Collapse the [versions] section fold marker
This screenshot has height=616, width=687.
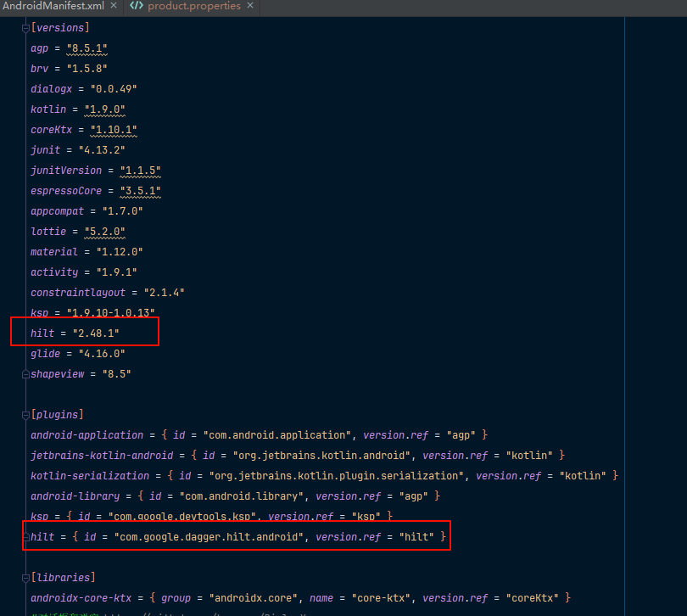[25, 29]
